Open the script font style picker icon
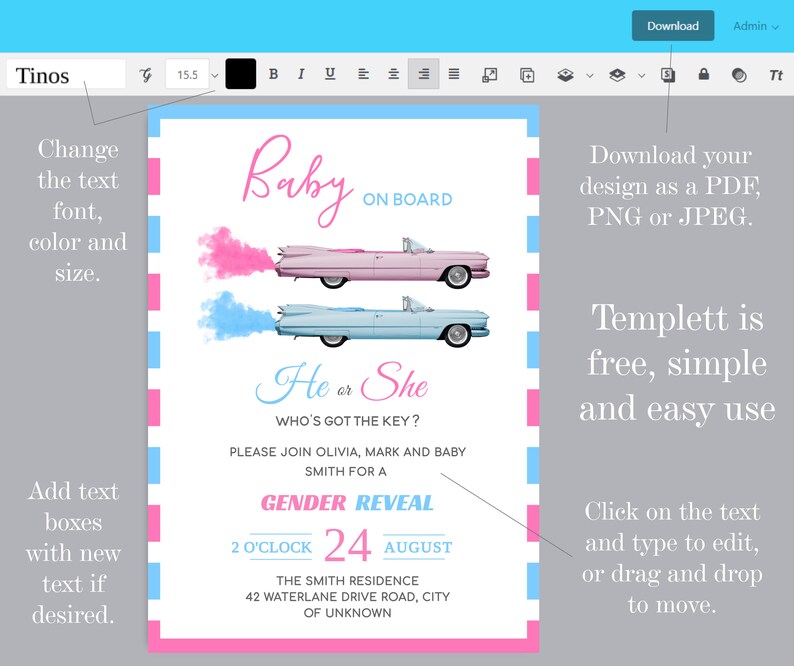The image size is (794, 666). tap(146, 75)
